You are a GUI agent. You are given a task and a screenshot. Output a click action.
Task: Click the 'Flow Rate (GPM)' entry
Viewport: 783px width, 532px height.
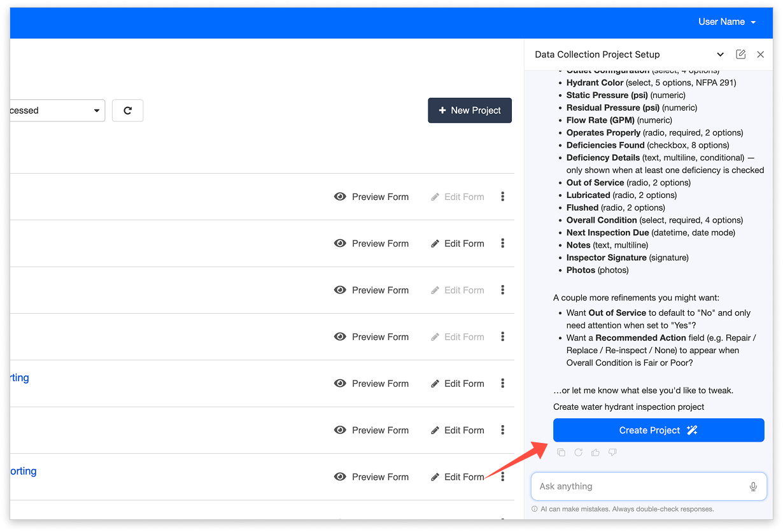pyautogui.click(x=619, y=120)
